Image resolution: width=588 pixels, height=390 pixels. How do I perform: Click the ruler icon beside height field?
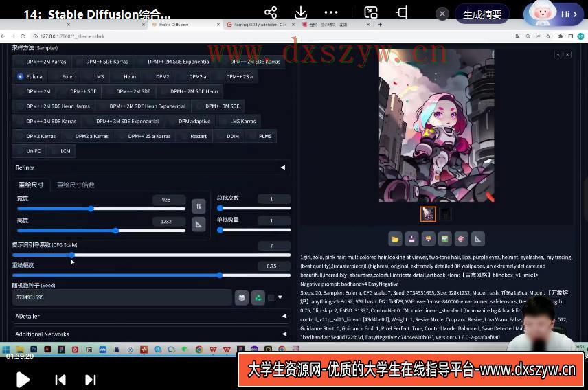pos(199,225)
